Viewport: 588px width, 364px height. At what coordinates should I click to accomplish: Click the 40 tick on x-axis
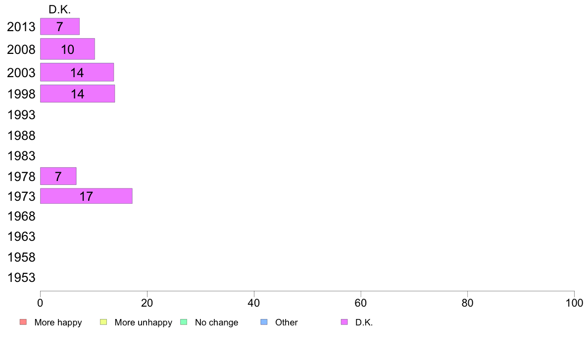[x=254, y=303]
